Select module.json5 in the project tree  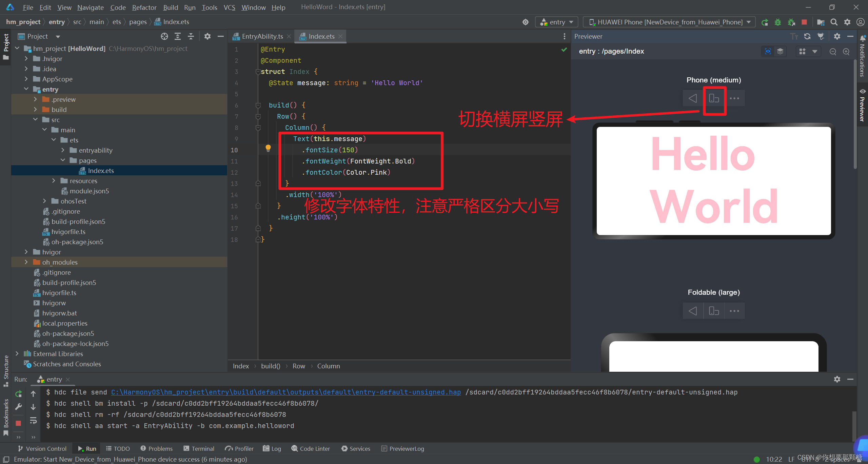(x=89, y=191)
